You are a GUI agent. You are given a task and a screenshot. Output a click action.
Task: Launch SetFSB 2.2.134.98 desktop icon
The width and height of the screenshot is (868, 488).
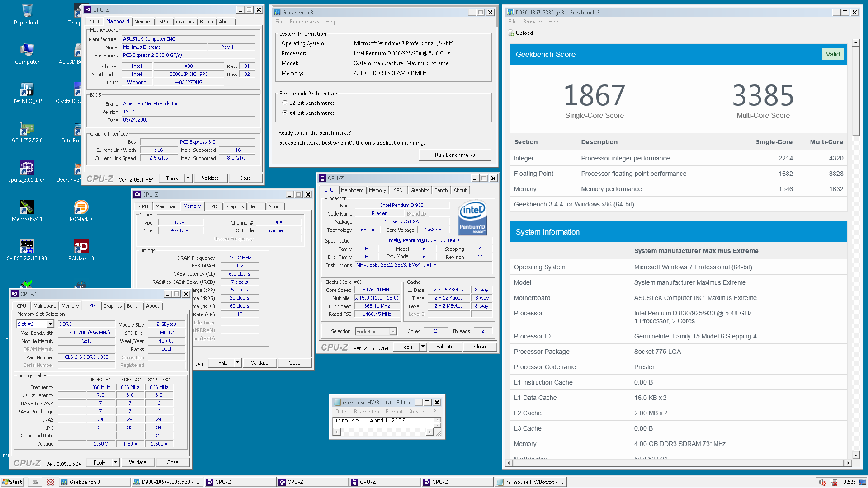tap(27, 250)
